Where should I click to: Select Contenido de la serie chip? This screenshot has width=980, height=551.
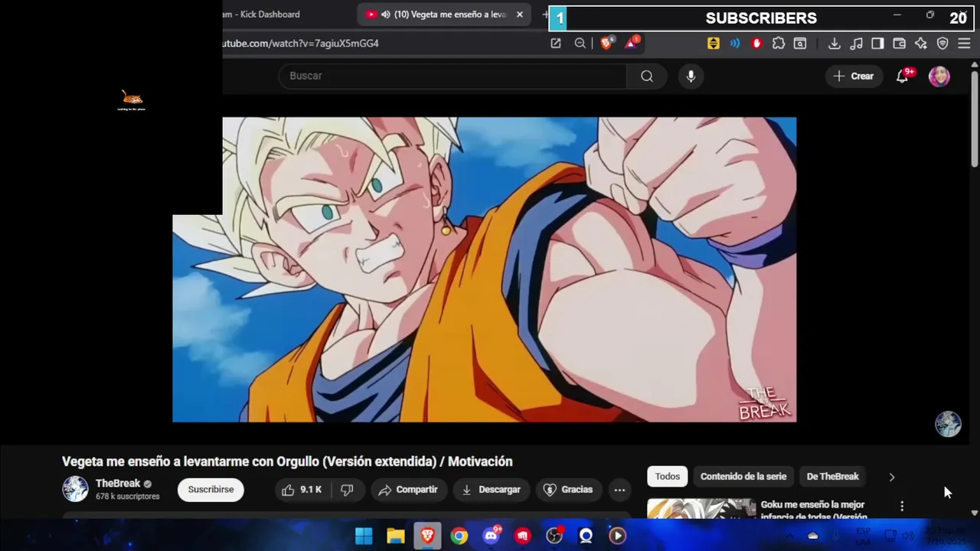click(x=743, y=476)
